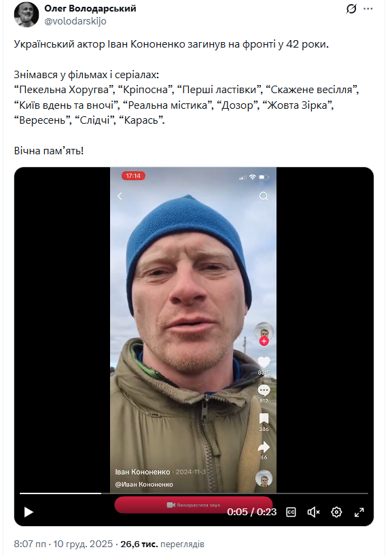This screenshot has width=392, height=556.
Task: Click the red 'Використати звук' button
Action: 194,504
